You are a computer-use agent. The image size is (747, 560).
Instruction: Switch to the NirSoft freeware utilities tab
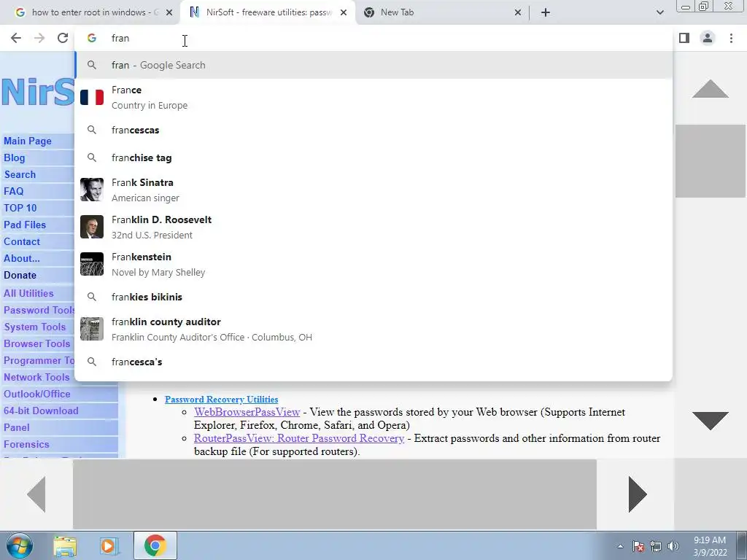click(267, 12)
